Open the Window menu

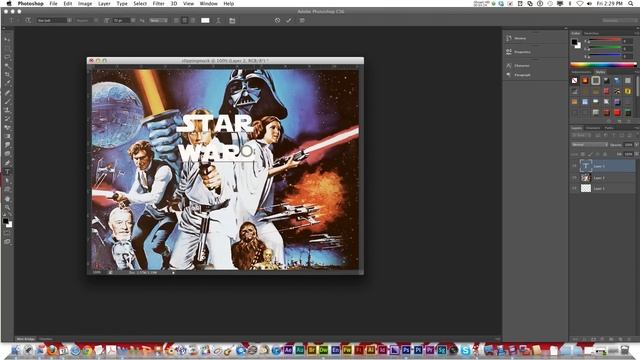click(208, 3)
